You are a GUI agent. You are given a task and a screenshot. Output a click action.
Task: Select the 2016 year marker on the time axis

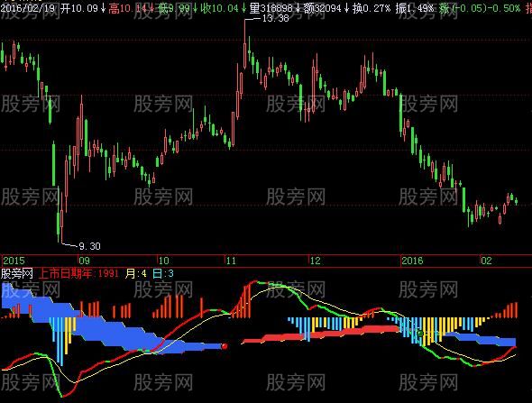pos(412,261)
